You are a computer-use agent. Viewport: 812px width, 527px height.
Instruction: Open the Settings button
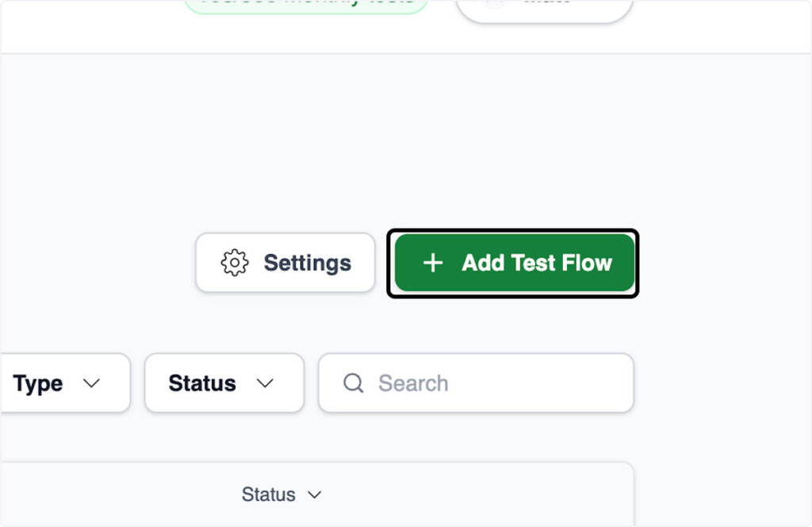[x=285, y=263]
